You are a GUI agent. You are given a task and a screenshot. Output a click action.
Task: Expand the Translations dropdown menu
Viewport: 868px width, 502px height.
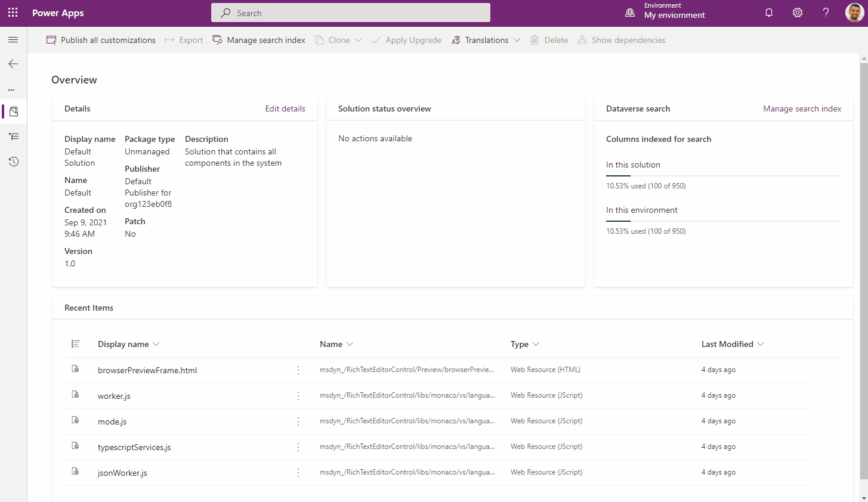point(517,40)
